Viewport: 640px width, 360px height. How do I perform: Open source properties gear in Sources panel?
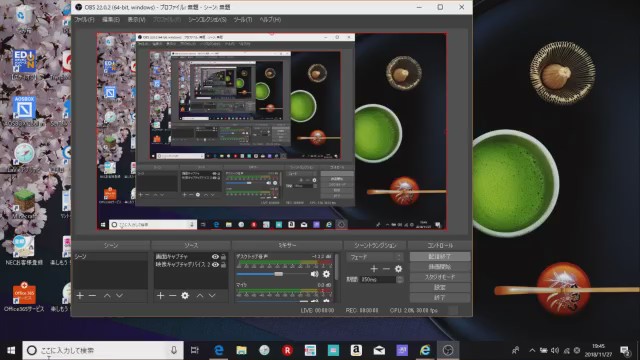pos(185,296)
